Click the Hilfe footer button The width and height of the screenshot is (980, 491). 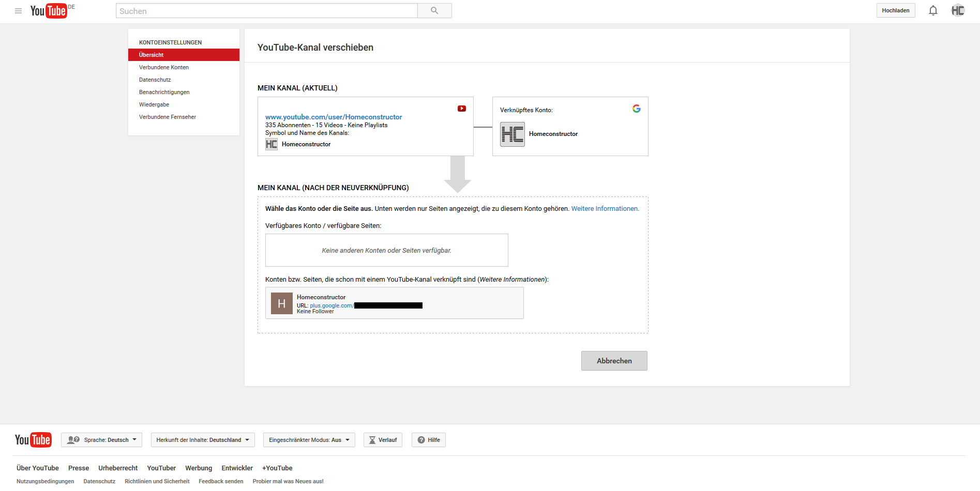(429, 440)
